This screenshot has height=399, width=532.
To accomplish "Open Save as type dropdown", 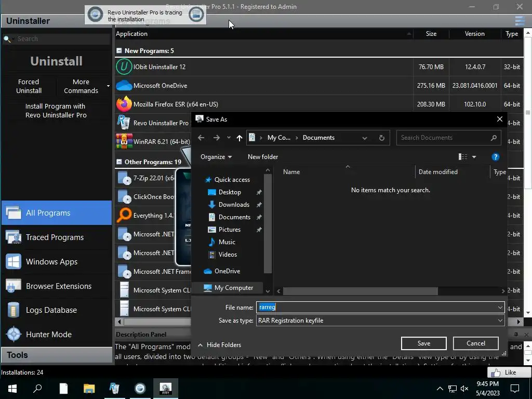I will tap(500, 320).
